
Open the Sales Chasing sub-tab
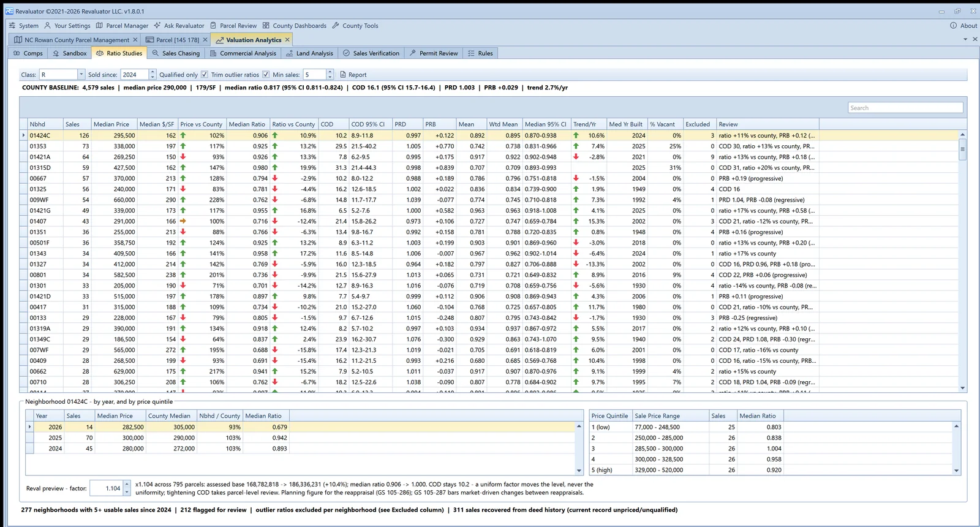[176, 53]
